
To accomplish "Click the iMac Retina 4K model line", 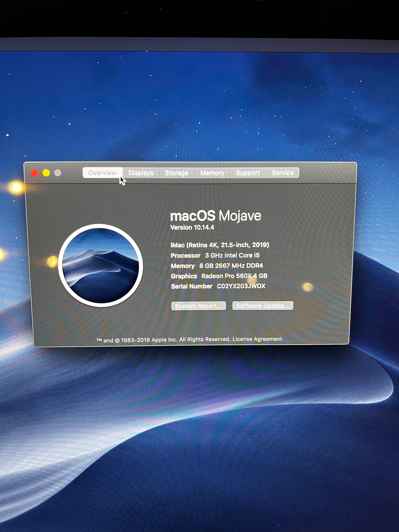I will coord(220,245).
